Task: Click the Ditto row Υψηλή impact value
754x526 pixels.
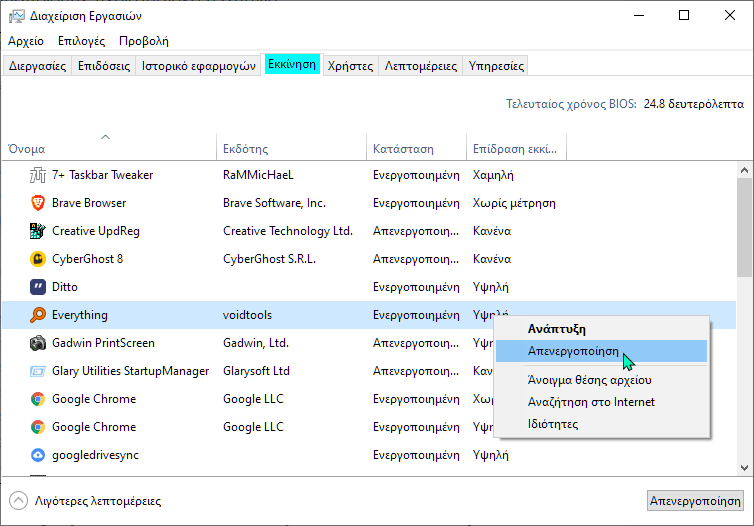Action: [x=490, y=287]
